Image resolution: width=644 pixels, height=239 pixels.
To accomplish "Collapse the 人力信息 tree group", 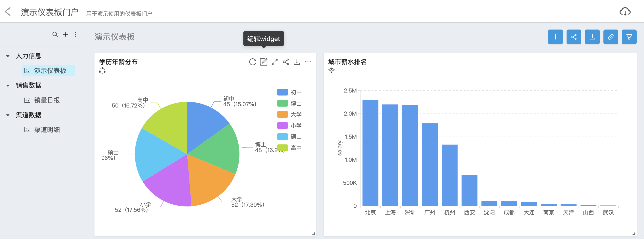I will point(8,56).
